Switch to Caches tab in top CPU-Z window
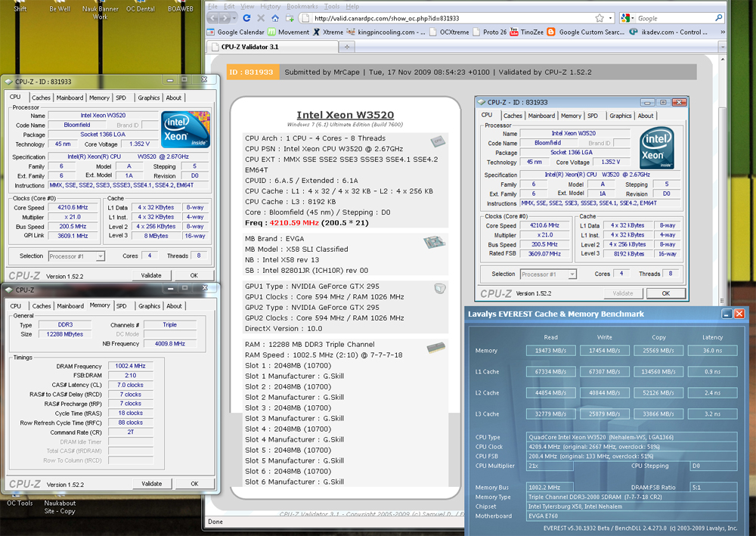This screenshot has height=536, width=756. point(41,98)
